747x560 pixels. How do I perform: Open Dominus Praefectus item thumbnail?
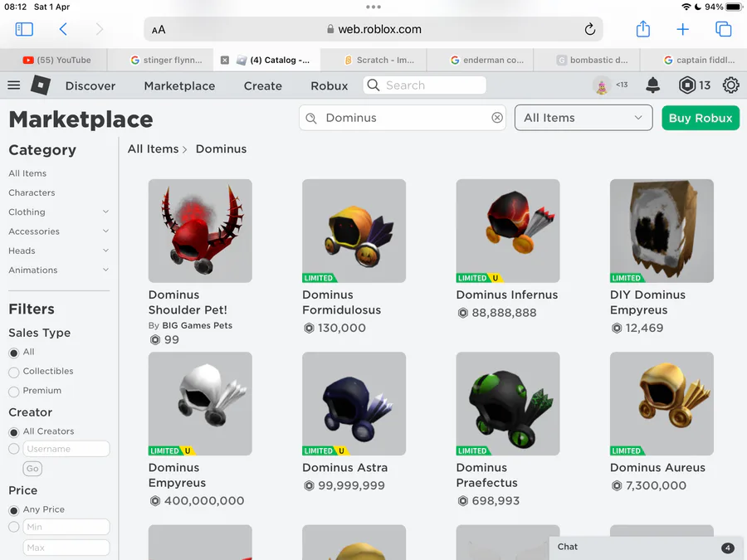(508, 404)
